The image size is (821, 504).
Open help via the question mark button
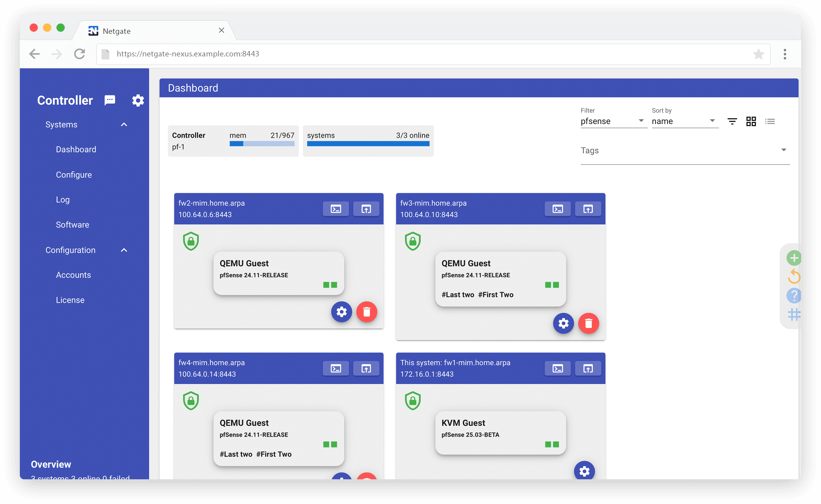coord(794,296)
